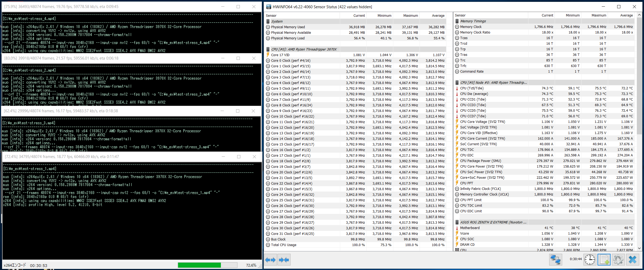Open HWiNFO settings gear icon
Image resolution: width=644 pixels, height=270 pixels.
pyautogui.click(x=618, y=260)
